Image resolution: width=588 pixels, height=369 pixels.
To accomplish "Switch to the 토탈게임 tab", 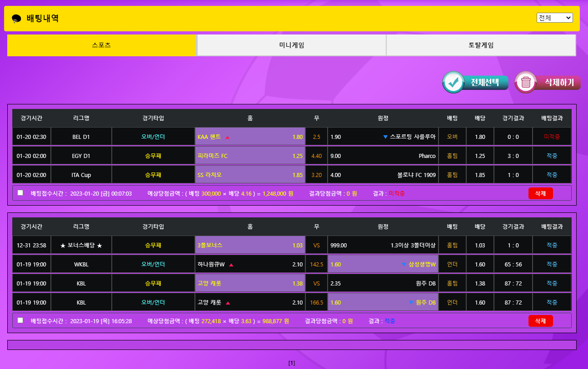I will click(481, 45).
